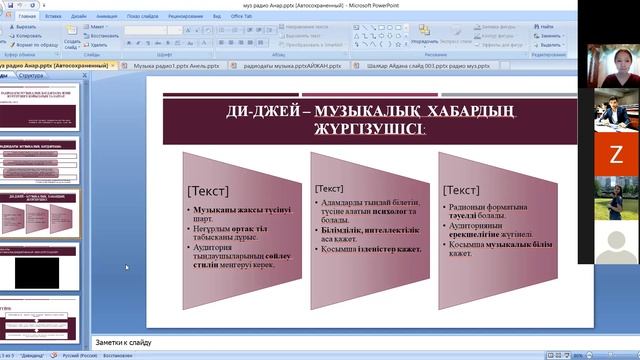Click the change case Aa icon
The height and width of the screenshot is (360, 640).
coord(190,43)
